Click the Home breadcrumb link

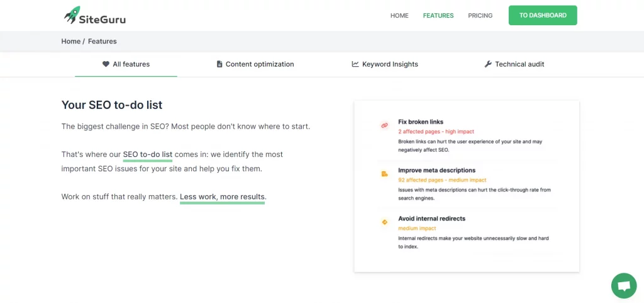(x=70, y=41)
